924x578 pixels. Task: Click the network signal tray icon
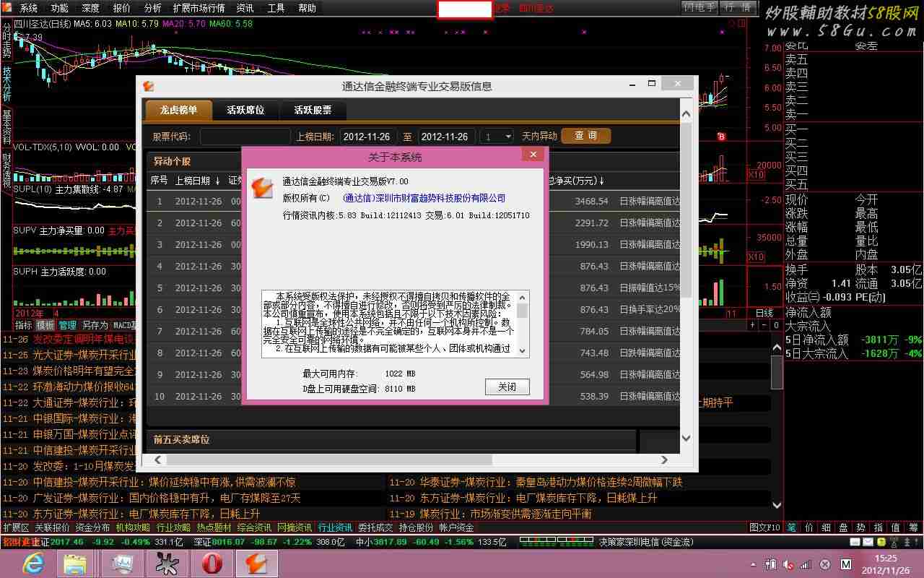(x=806, y=564)
